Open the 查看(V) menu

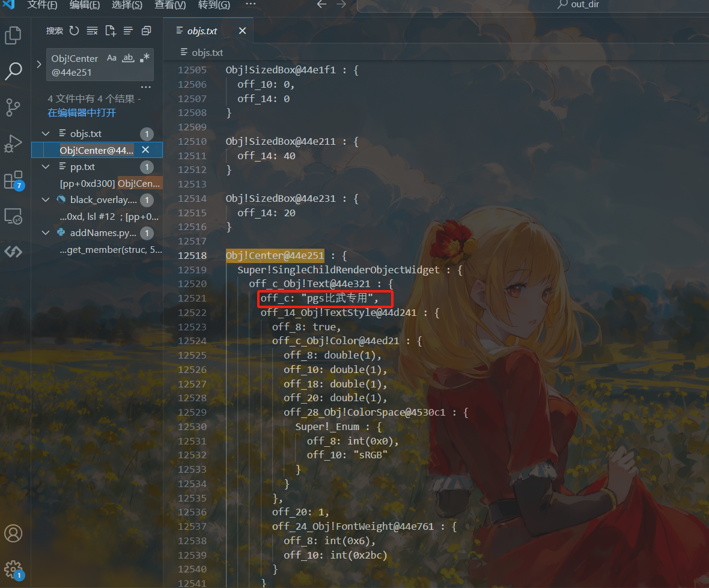[x=170, y=5]
